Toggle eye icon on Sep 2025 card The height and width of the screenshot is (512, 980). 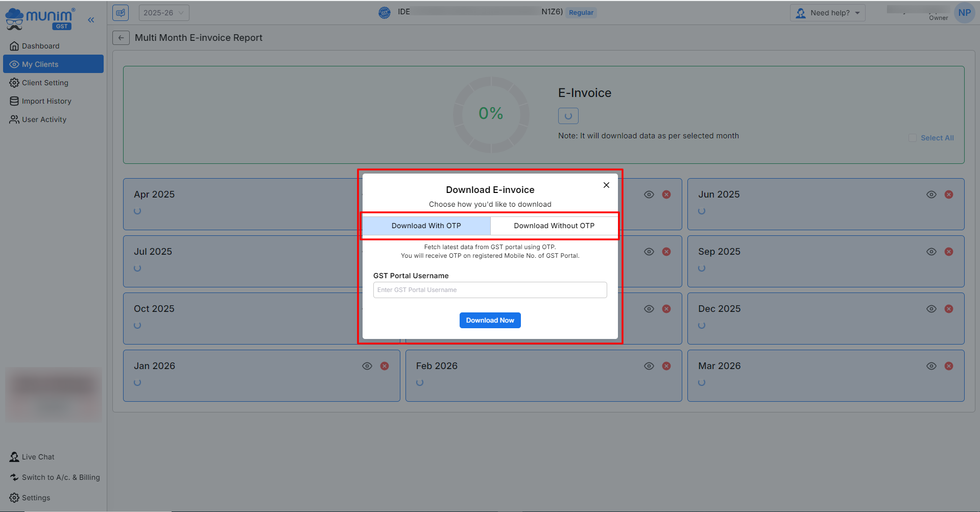pos(931,252)
